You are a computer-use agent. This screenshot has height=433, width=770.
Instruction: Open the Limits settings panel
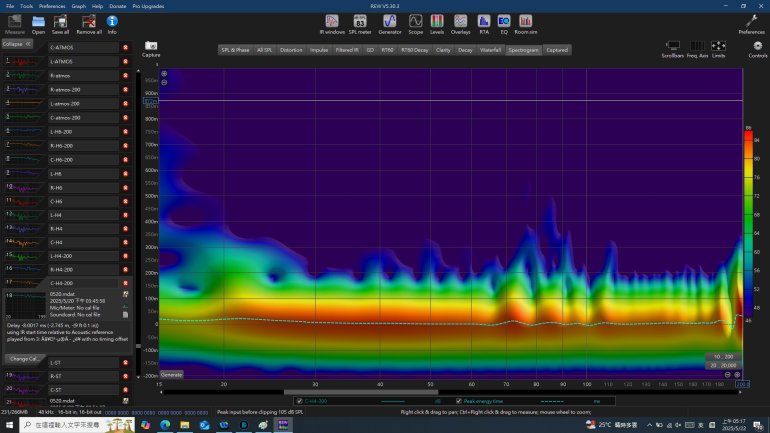tap(718, 47)
